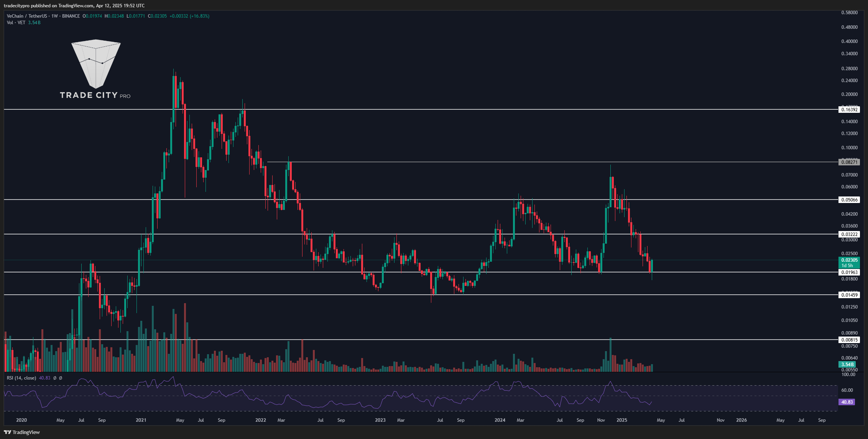Click the high value H0.02348
The height and width of the screenshot is (439, 868).
coord(114,16)
